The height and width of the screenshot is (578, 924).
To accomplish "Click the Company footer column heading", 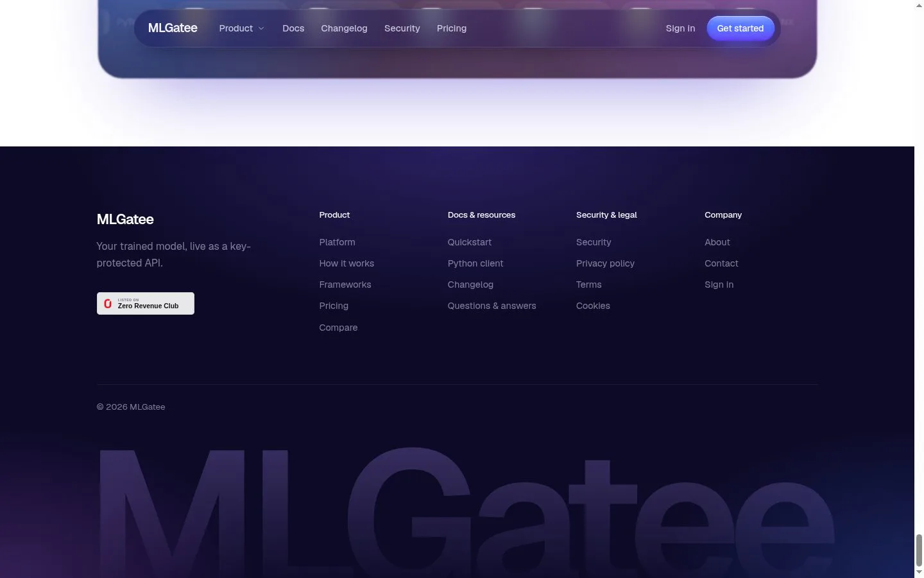I will (x=723, y=215).
